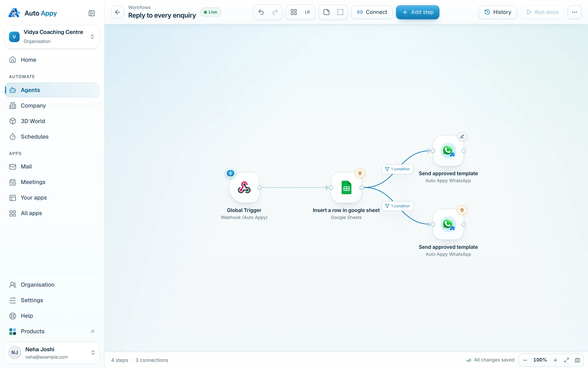This screenshot has height=368, width=588.
Task: Collapse the sidebar panel icon
Action: [92, 13]
